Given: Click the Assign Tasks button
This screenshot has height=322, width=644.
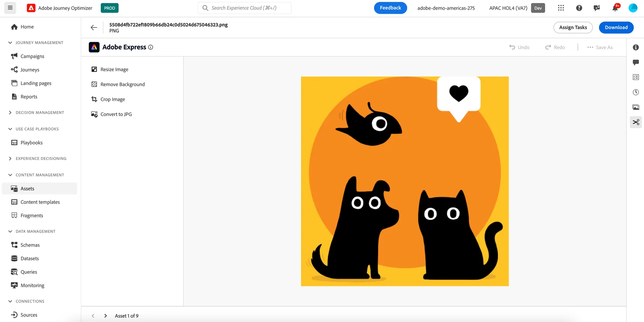Looking at the screenshot, I should 573,27.
